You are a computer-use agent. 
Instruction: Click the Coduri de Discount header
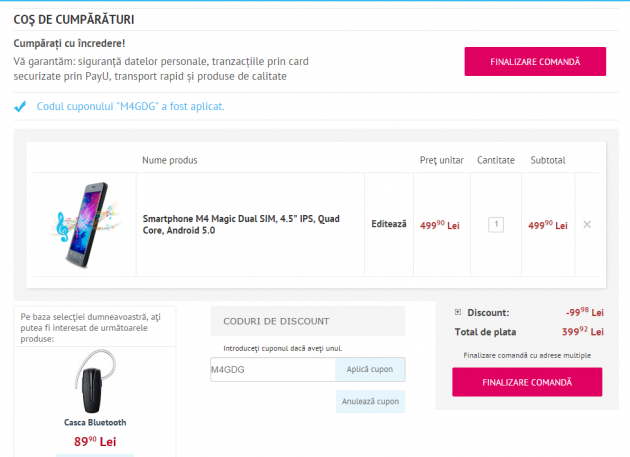[x=308, y=321]
